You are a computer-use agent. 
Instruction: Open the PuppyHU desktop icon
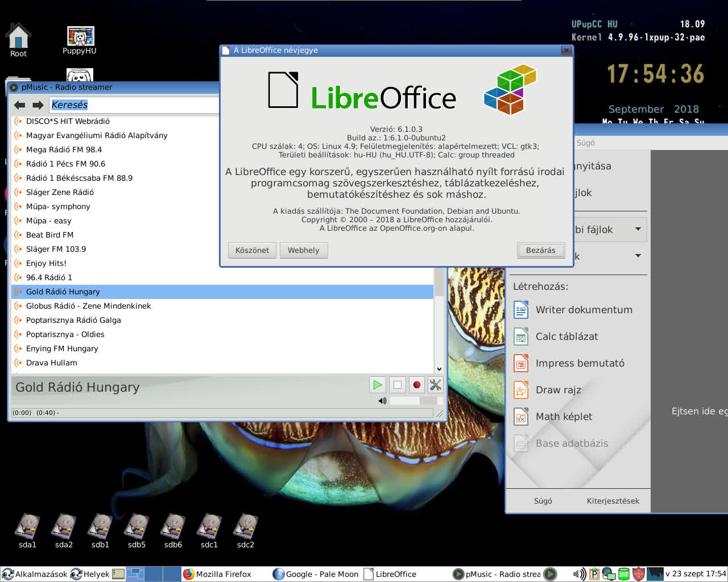[80, 40]
